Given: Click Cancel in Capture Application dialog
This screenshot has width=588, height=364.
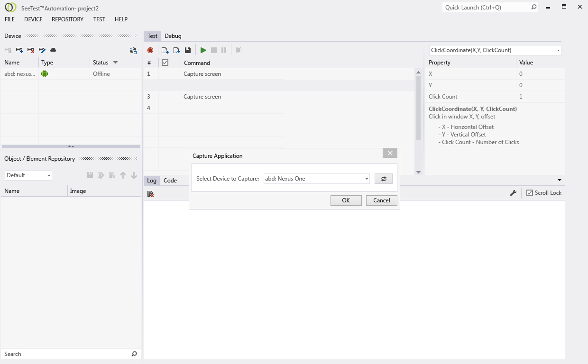Looking at the screenshot, I should (381, 200).
